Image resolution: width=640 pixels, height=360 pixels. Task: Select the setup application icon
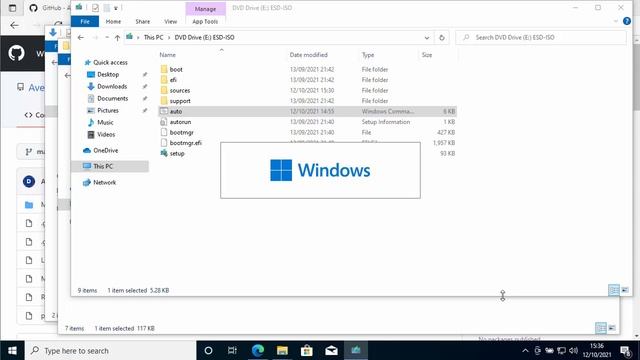click(164, 153)
